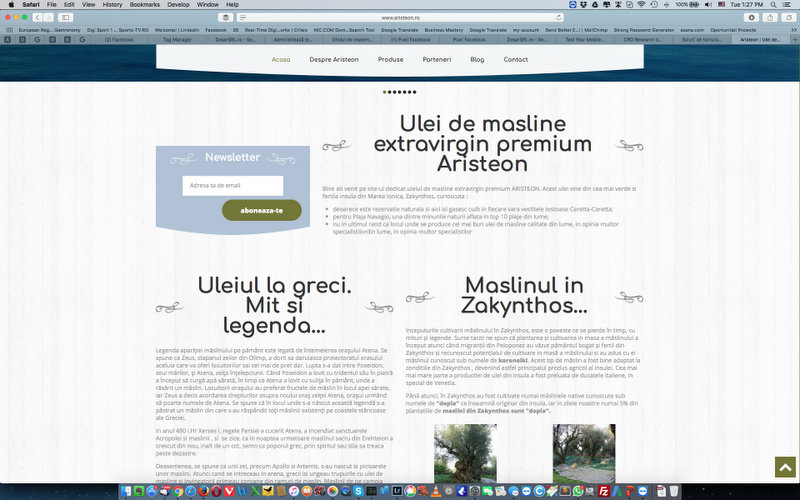Viewport: 800px width, 500px height.
Task: Open the Produse navigation link
Action: [x=391, y=60]
